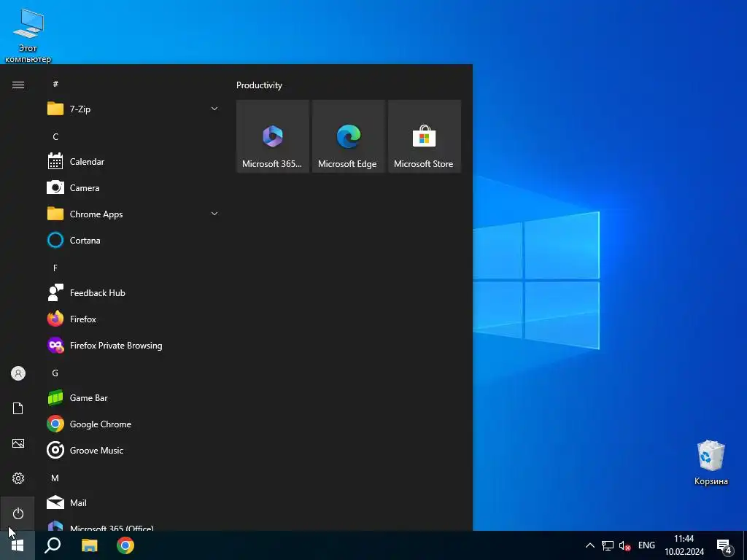Click the F section letter header
The width and height of the screenshot is (747, 560).
pyautogui.click(x=55, y=268)
